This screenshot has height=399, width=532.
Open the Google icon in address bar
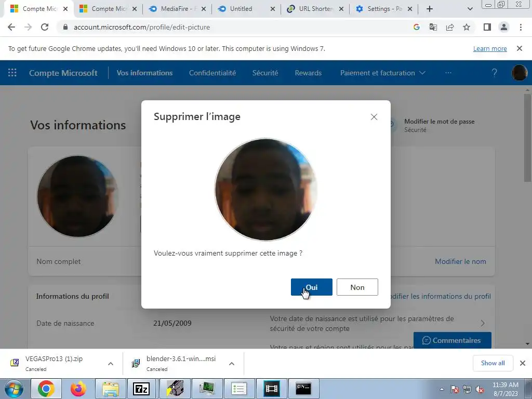pyautogui.click(x=417, y=27)
